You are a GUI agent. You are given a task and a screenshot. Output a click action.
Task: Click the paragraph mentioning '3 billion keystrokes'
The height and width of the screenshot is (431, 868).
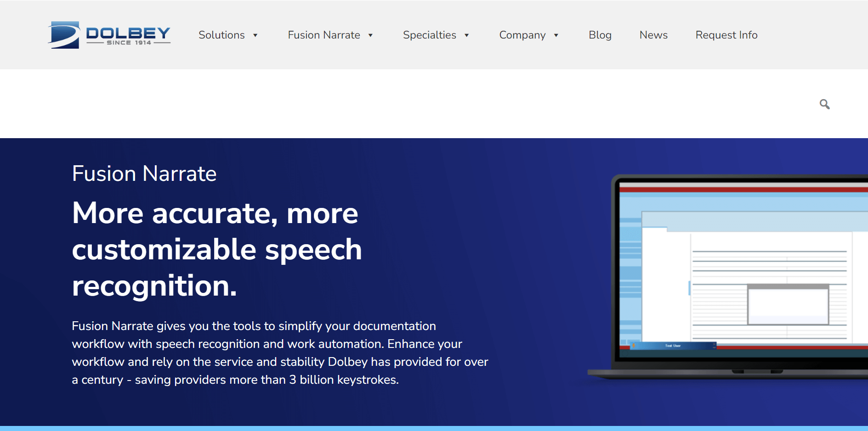coord(280,353)
